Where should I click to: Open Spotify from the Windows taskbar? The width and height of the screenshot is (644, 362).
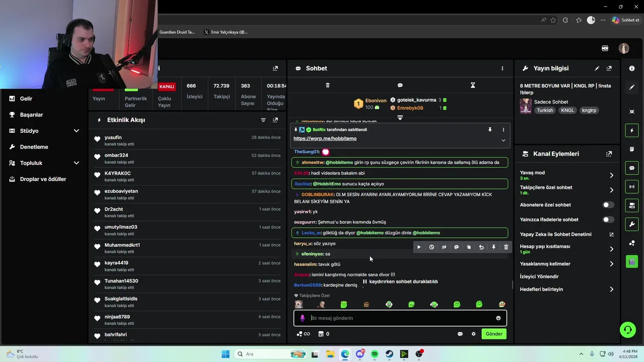[x=375, y=354]
